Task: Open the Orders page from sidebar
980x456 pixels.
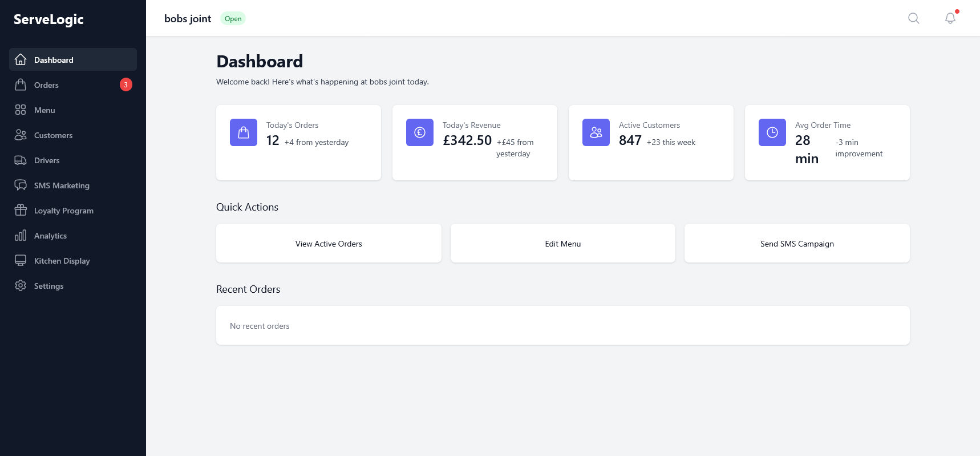Action: click(x=46, y=85)
